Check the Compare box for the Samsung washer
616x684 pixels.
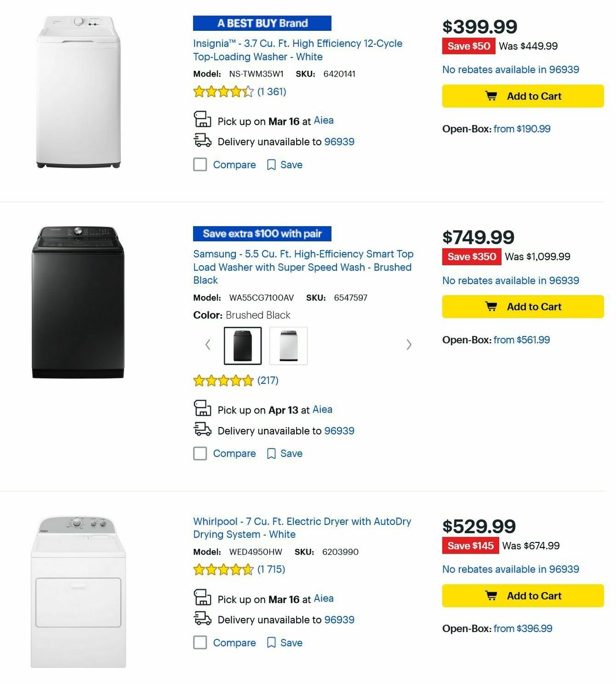(200, 453)
